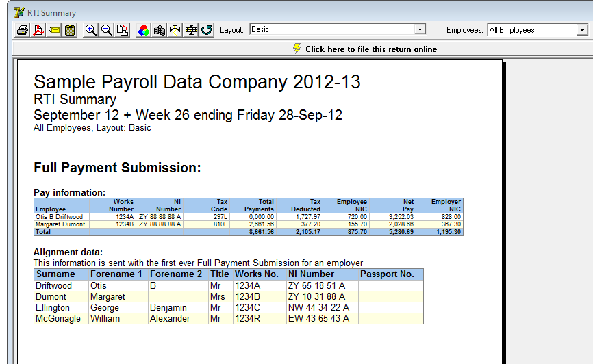593x364 pixels.
Task: Open the Layout dropdown arrow
Action: [x=420, y=29]
